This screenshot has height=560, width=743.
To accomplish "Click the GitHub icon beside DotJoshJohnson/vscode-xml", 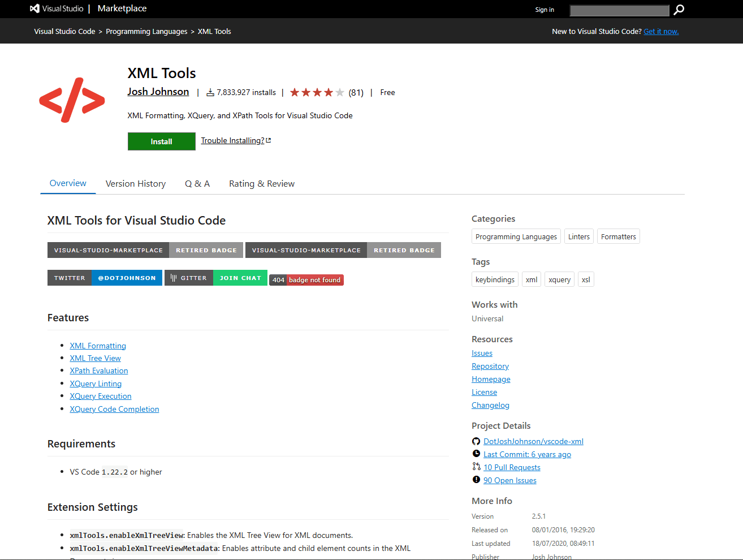I will tap(476, 441).
